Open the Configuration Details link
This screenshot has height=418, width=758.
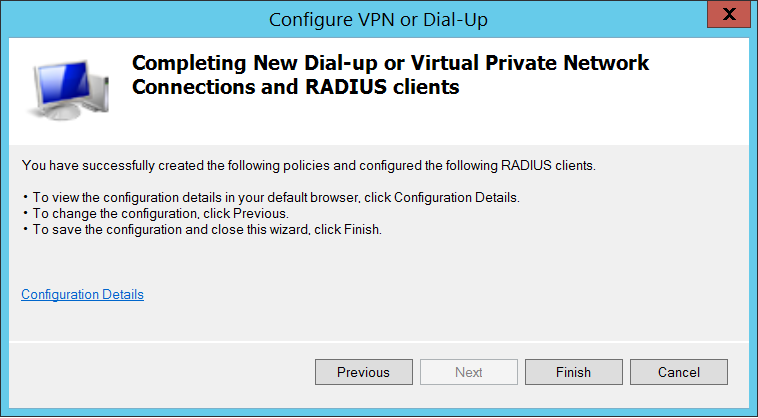point(82,294)
